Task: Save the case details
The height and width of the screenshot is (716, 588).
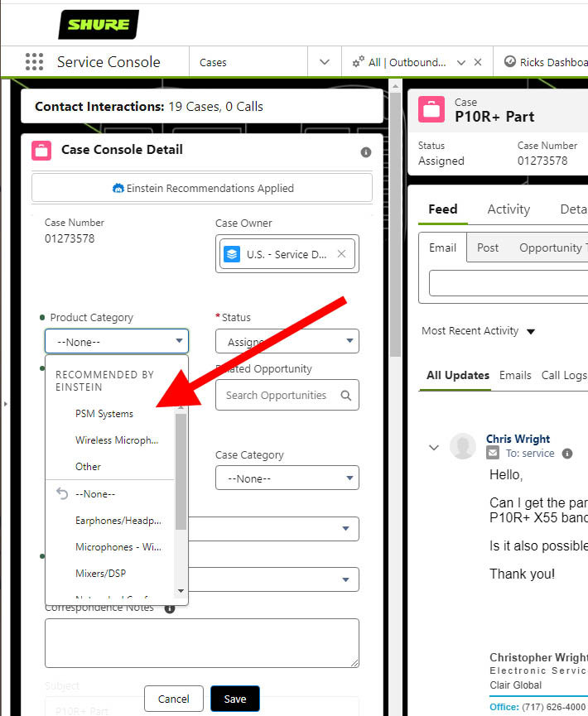Action: (x=235, y=699)
